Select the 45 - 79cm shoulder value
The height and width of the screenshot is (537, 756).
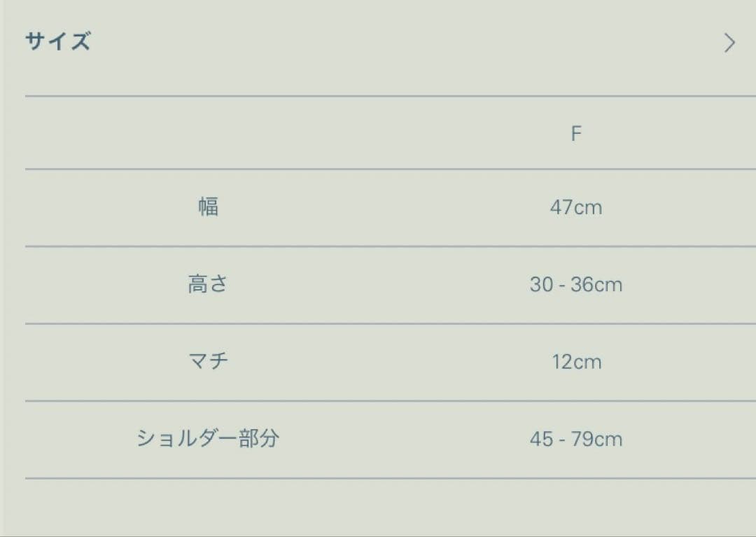pos(576,439)
